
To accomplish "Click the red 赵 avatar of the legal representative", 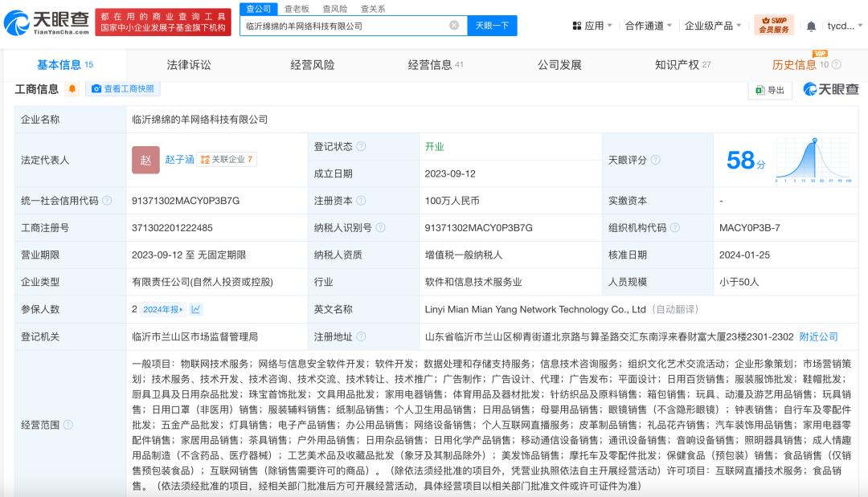I will click(145, 160).
